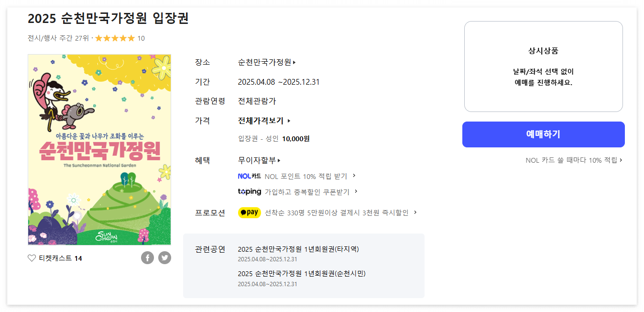Click the 프로모션 label
644x312 pixels.
point(210,213)
